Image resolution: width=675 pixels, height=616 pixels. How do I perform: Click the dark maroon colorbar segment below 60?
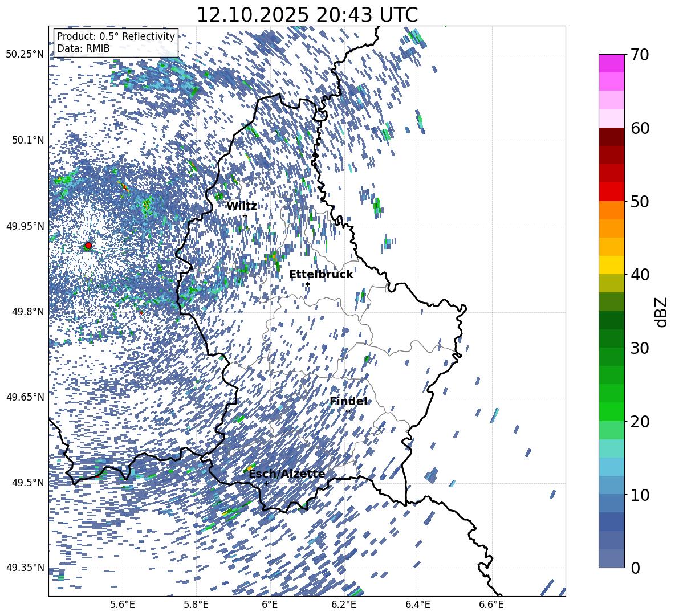pyautogui.click(x=611, y=137)
